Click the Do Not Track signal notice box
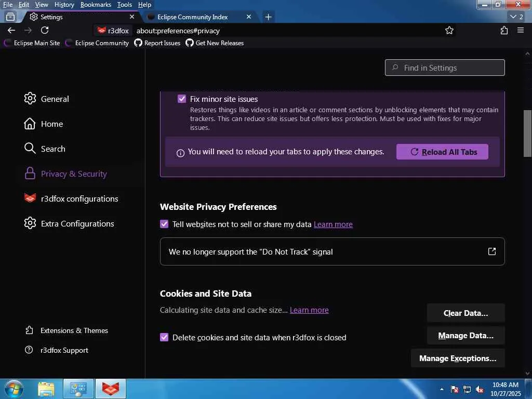 (x=332, y=251)
